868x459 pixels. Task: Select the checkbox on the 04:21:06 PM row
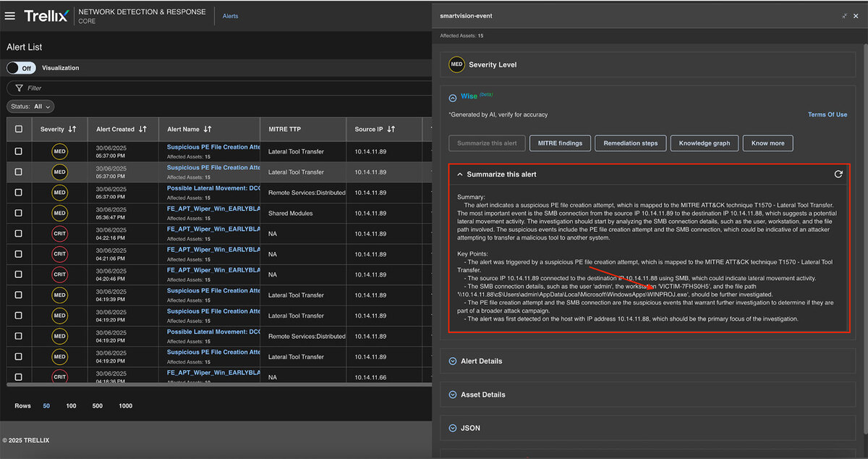click(x=18, y=254)
